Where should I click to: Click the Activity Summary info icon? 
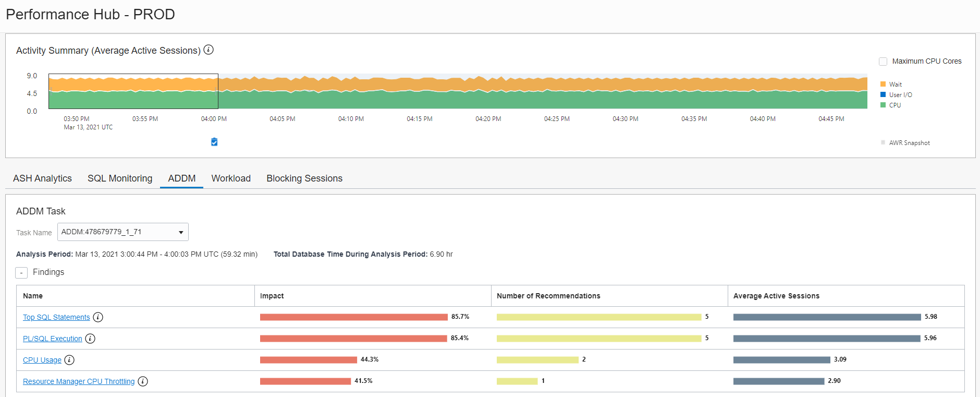click(209, 50)
